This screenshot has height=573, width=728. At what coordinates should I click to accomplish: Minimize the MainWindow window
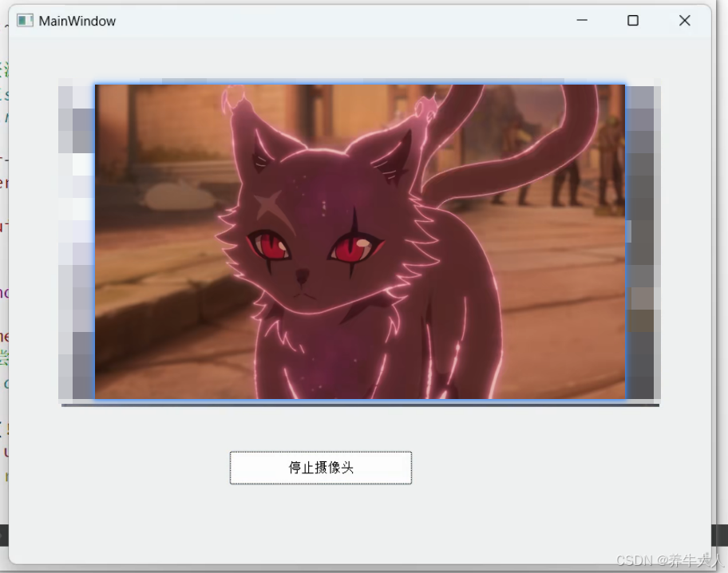pyautogui.click(x=582, y=21)
